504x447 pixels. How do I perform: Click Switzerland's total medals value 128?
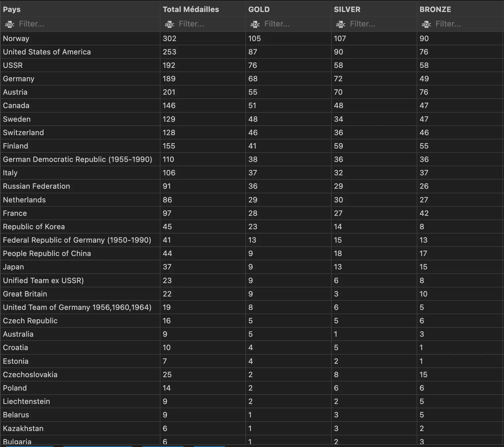[169, 133]
